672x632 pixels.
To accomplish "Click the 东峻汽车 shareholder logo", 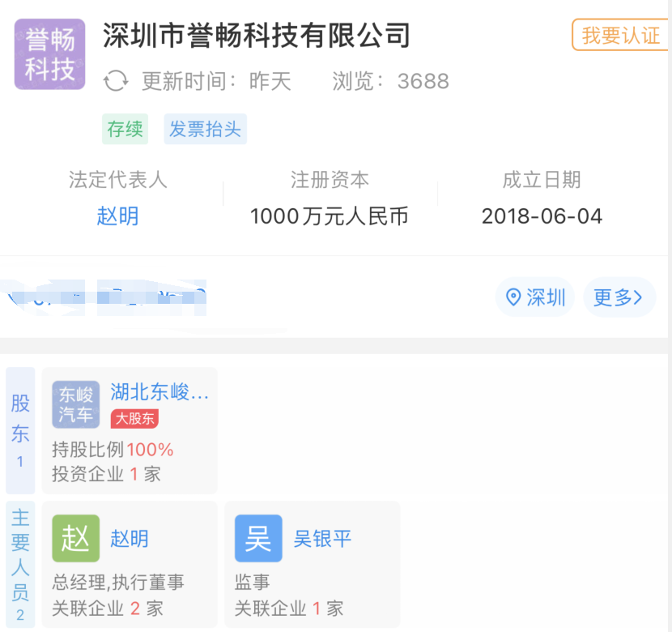I will click(x=76, y=404).
